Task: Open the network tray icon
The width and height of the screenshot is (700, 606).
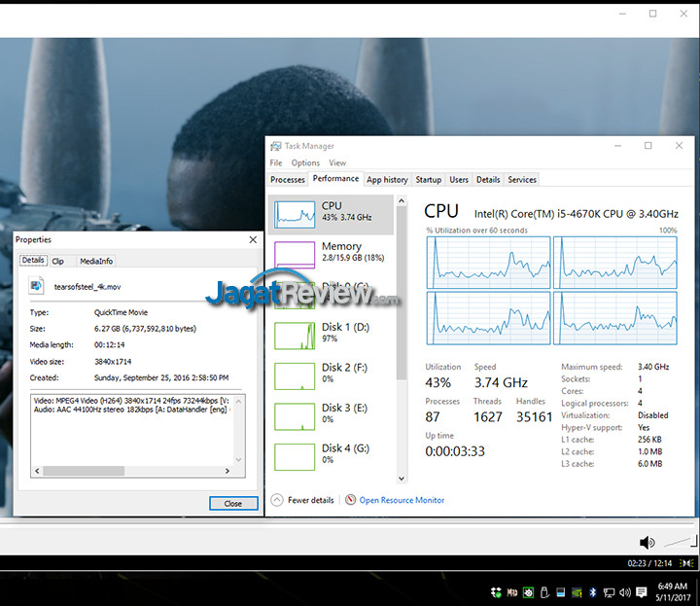Action: click(x=609, y=593)
